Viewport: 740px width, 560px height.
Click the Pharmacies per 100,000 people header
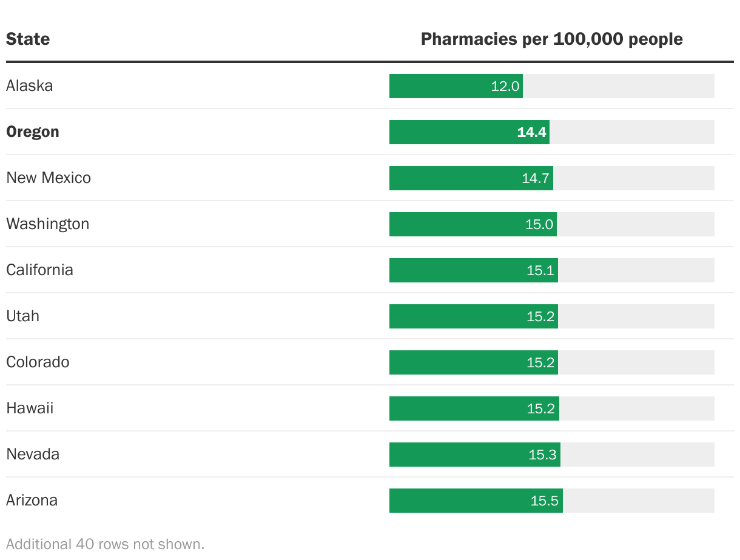(x=551, y=39)
